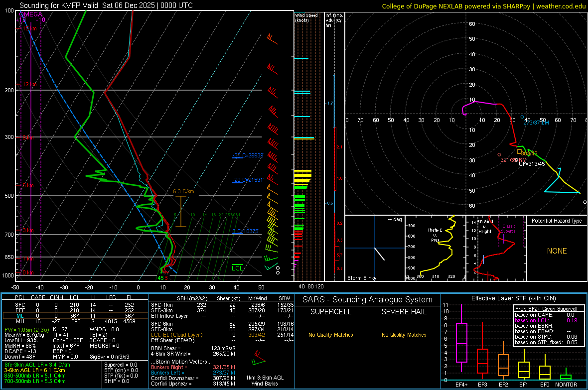Select the SFC parcel row
588x390 pixels.
(x=75, y=305)
